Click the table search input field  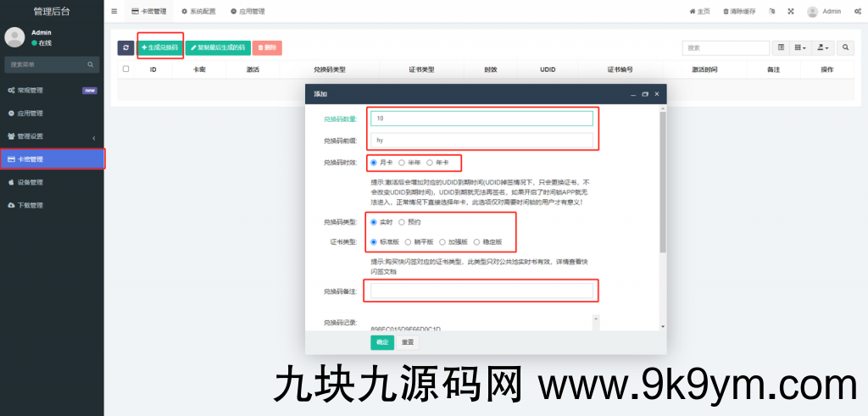coord(726,48)
